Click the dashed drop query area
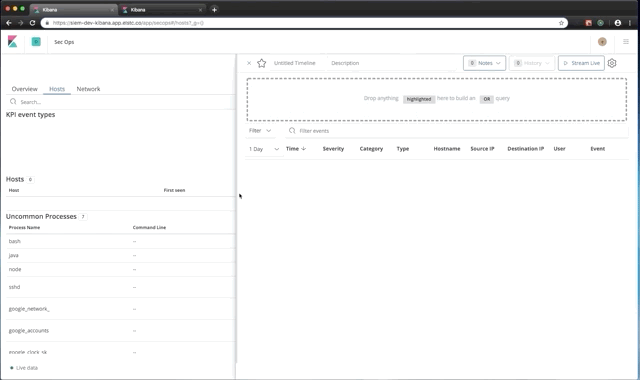 pyautogui.click(x=437, y=99)
